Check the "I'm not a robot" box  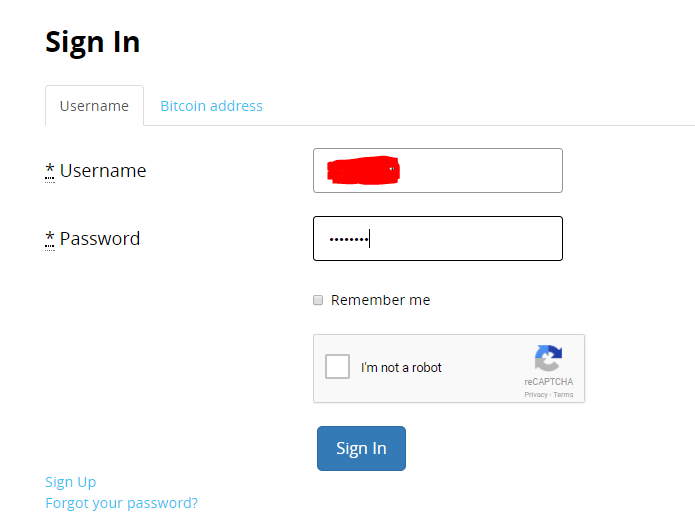[338, 367]
